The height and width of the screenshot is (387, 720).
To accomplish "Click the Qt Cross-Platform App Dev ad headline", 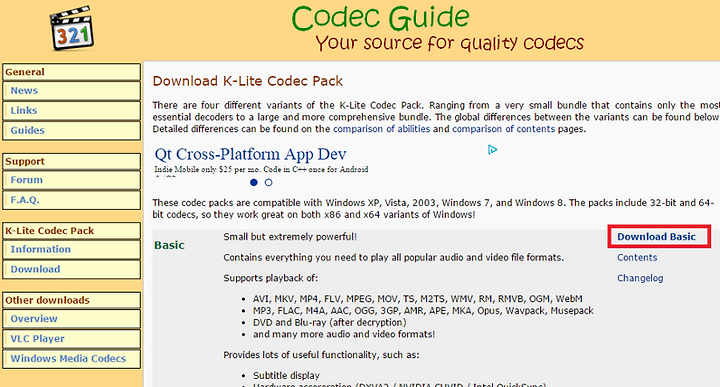I will tap(250, 154).
